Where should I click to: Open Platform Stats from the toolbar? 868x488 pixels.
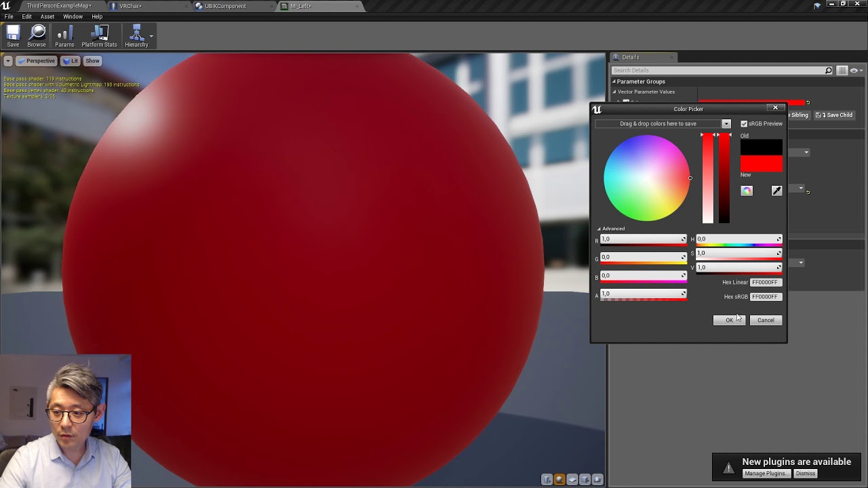99,36
